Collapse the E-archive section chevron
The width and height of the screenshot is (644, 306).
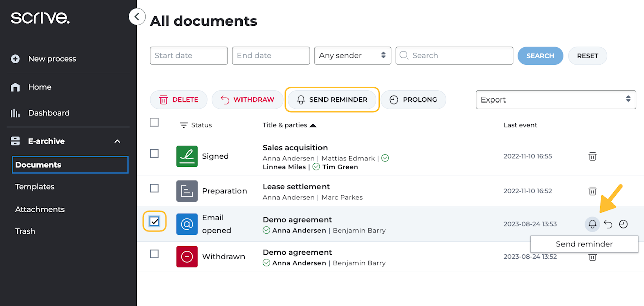(x=117, y=141)
